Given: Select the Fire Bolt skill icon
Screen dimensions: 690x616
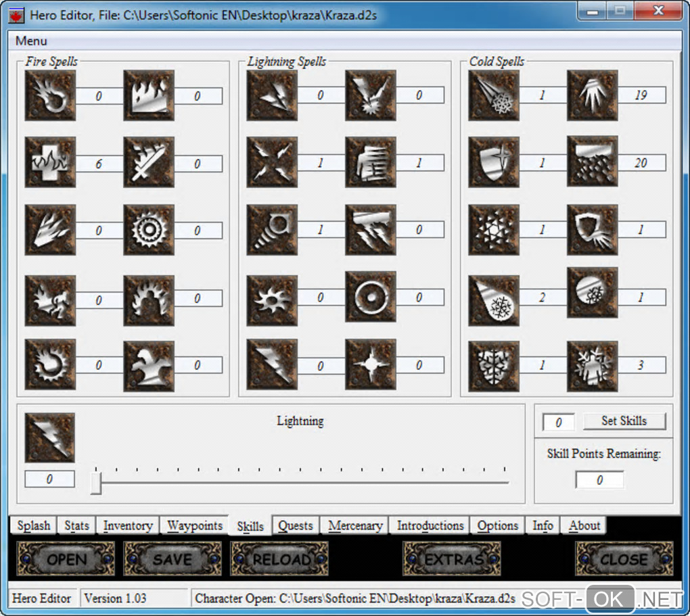Looking at the screenshot, I should point(50,95).
